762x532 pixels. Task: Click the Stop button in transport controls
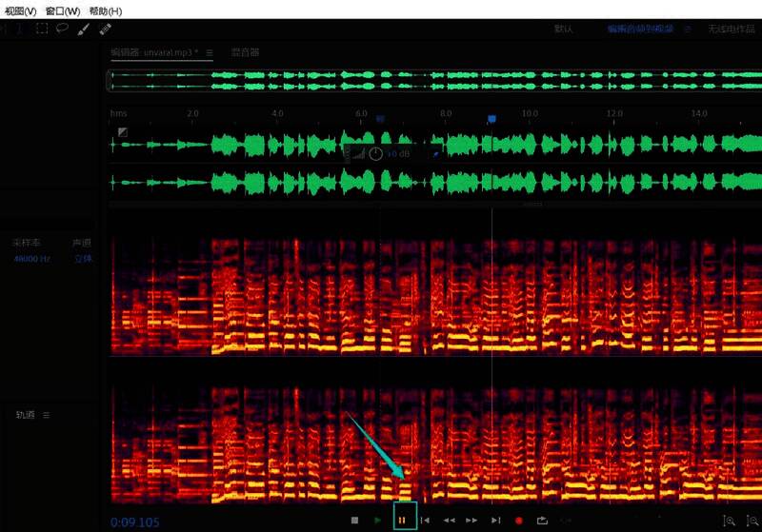pos(354,521)
